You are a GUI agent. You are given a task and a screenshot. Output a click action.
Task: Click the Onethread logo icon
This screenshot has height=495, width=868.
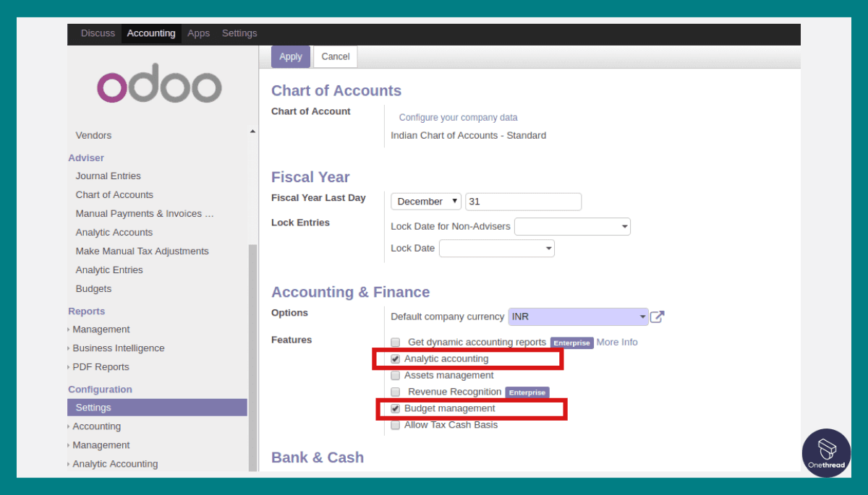click(826, 453)
